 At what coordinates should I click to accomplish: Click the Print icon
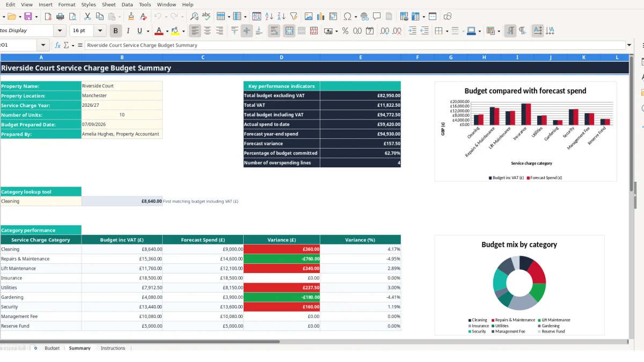click(60, 17)
